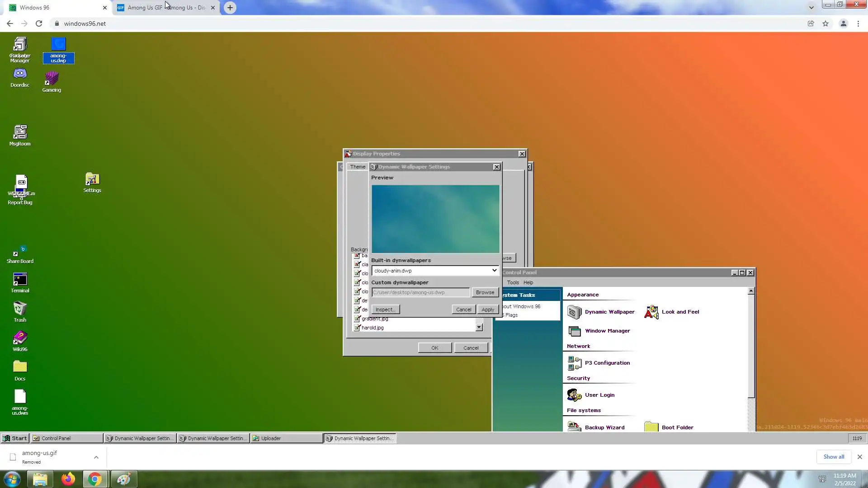Screen dimensions: 868x488
Task: Click the custom dynwallpaper path field
Action: coord(420,292)
